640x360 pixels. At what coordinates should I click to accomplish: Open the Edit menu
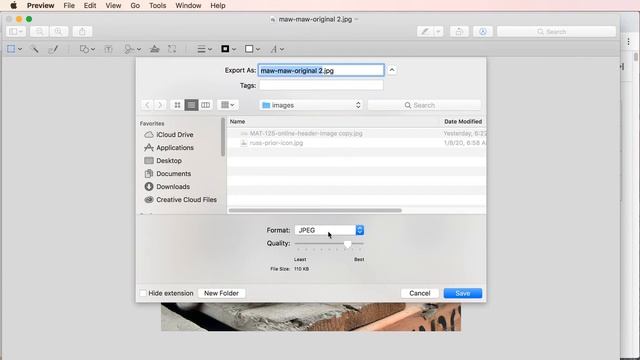[90, 6]
